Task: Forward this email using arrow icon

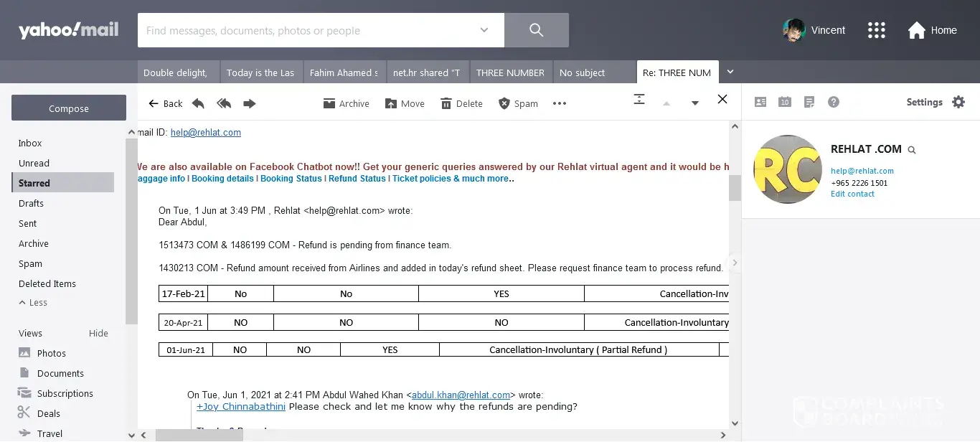Action: pos(250,103)
